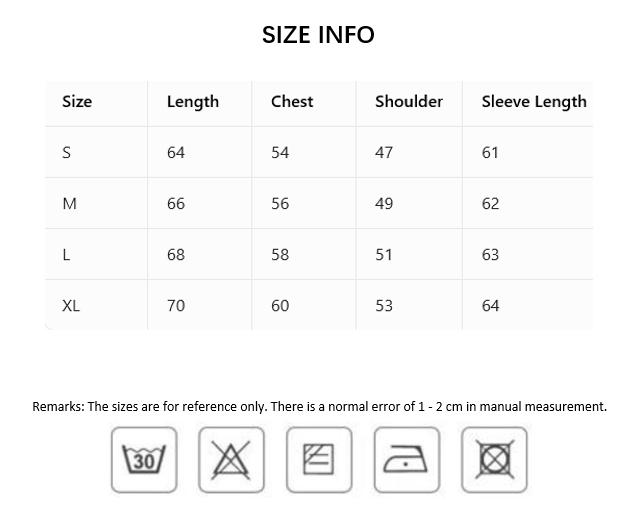Click the M sleeve length value 62
The image size is (641, 505).
pos(490,204)
